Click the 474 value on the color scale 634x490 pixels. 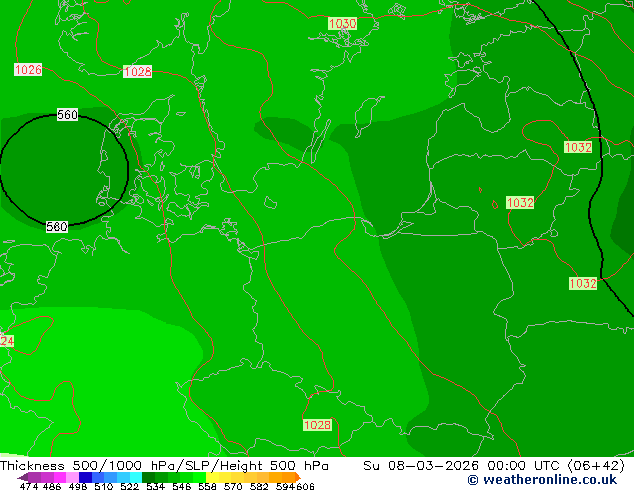pos(29,486)
